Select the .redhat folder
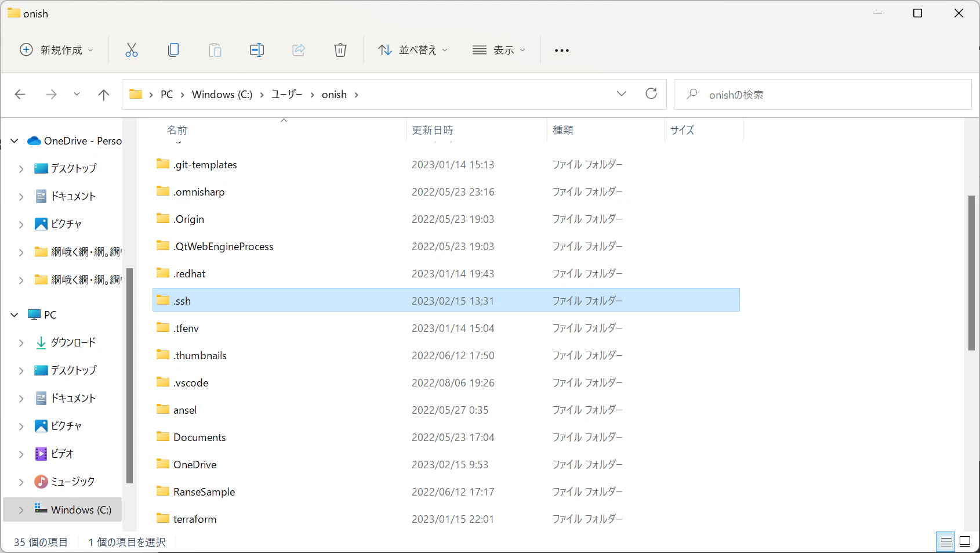 coord(446,273)
